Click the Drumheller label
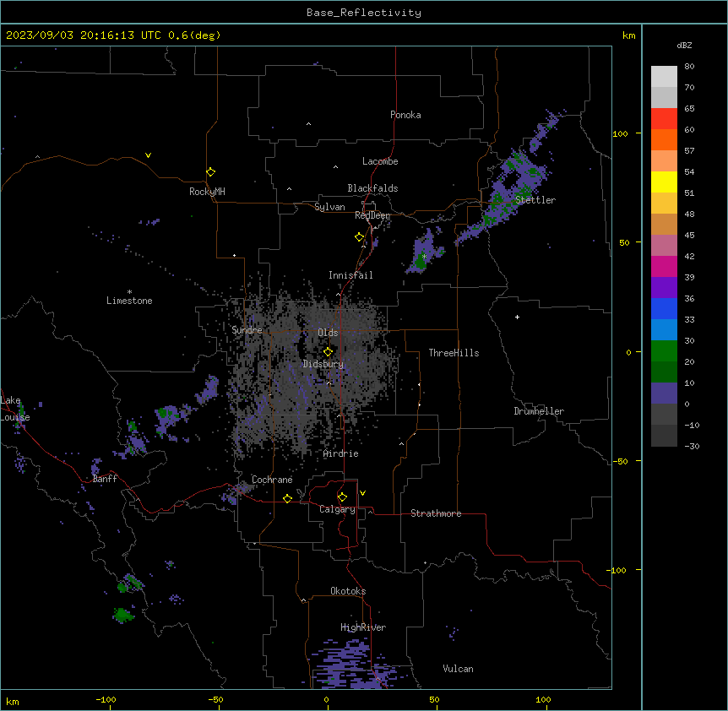Viewport: 728px width, 711px height. (539, 411)
